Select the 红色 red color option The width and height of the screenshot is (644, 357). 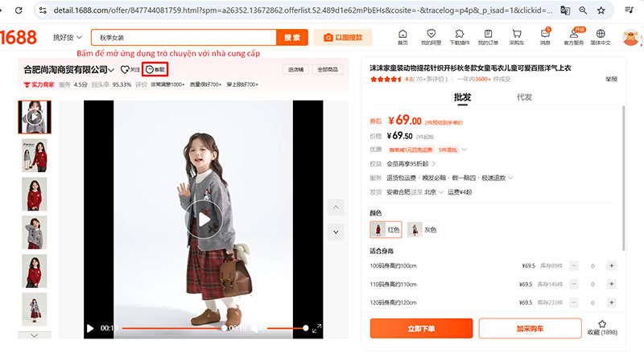385,229
